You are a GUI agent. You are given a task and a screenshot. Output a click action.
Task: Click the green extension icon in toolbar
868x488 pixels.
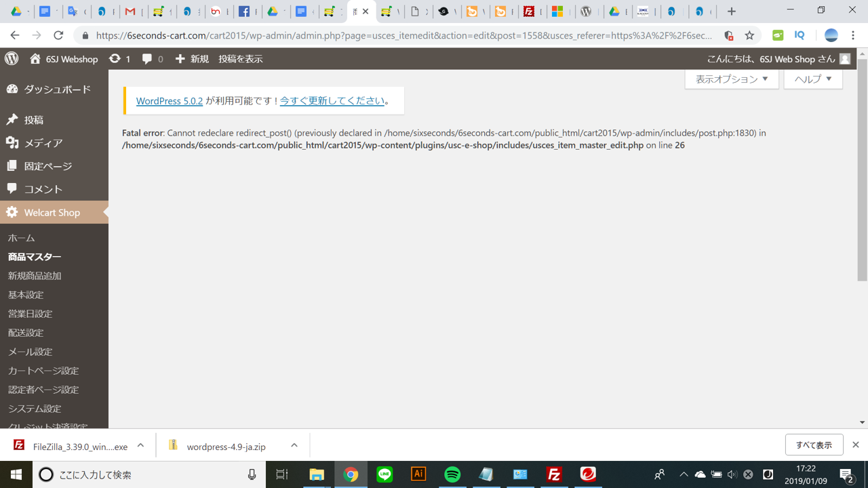pyautogui.click(x=778, y=35)
